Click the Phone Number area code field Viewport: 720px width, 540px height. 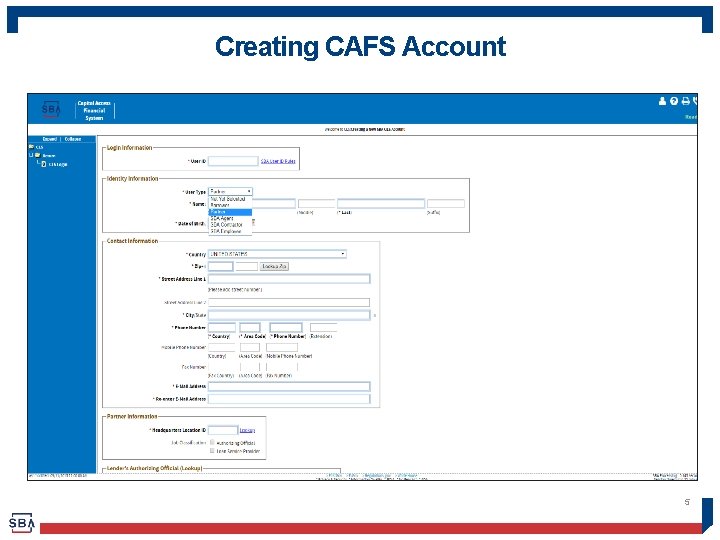click(250, 327)
